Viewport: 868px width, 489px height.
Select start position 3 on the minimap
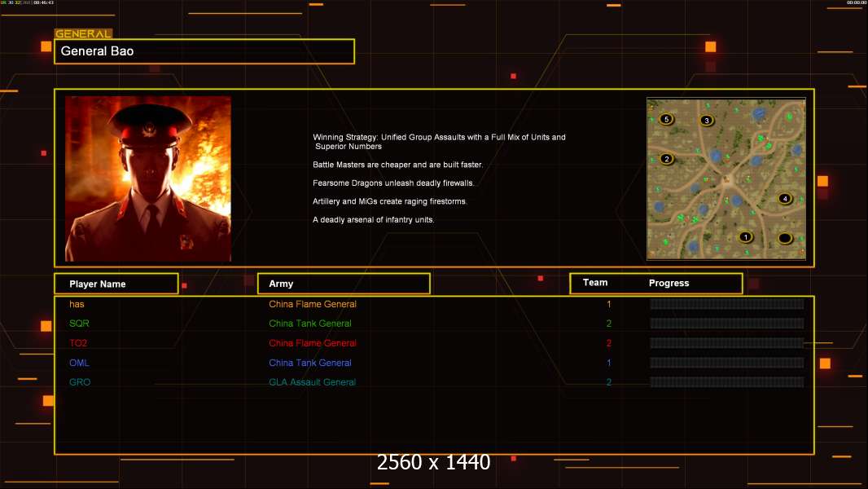pos(706,120)
